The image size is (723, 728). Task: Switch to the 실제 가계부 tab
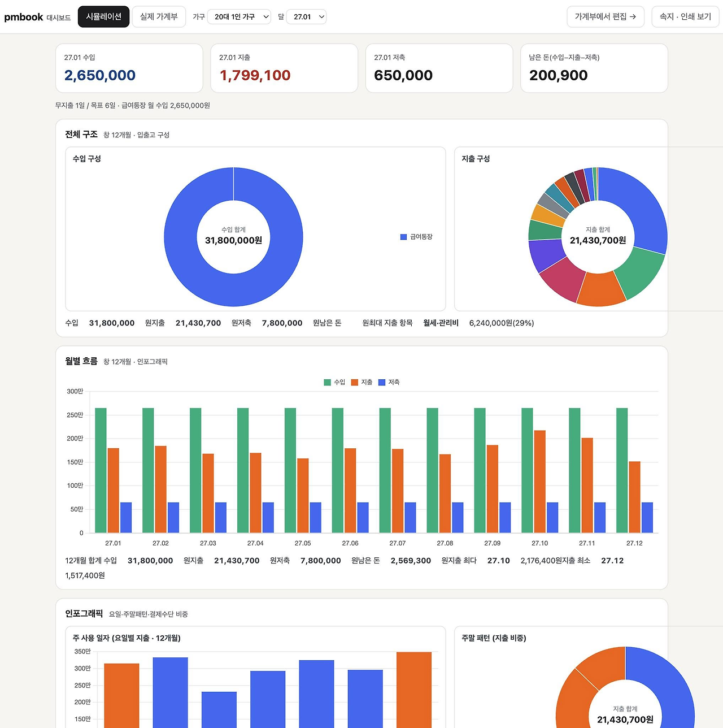click(159, 17)
